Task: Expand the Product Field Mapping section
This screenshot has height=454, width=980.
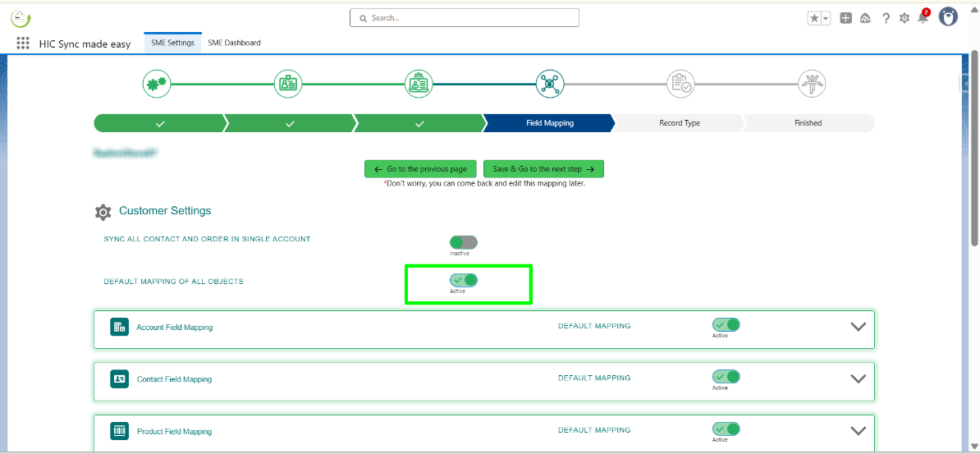Action: click(858, 430)
